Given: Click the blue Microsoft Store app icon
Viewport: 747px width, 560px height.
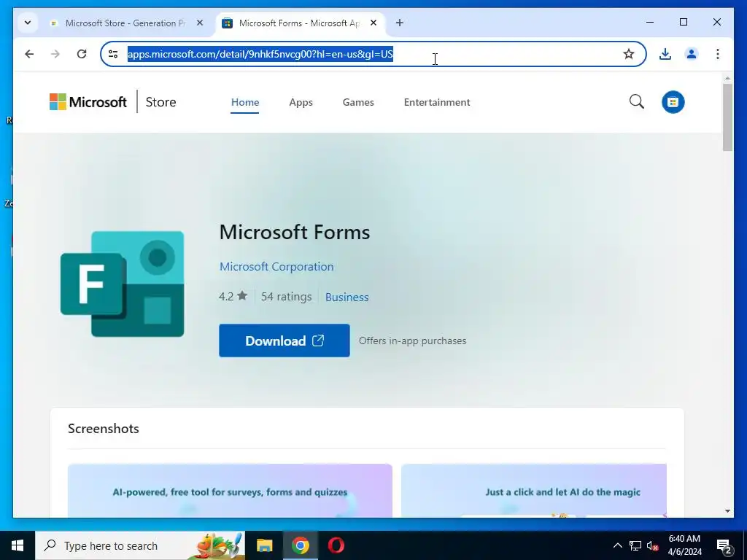Looking at the screenshot, I should [673, 102].
